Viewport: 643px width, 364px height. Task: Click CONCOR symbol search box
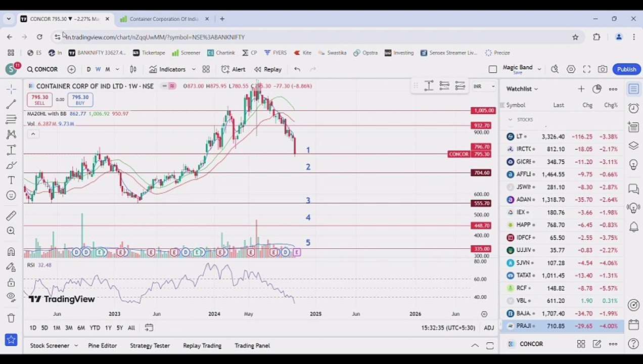[x=43, y=69]
